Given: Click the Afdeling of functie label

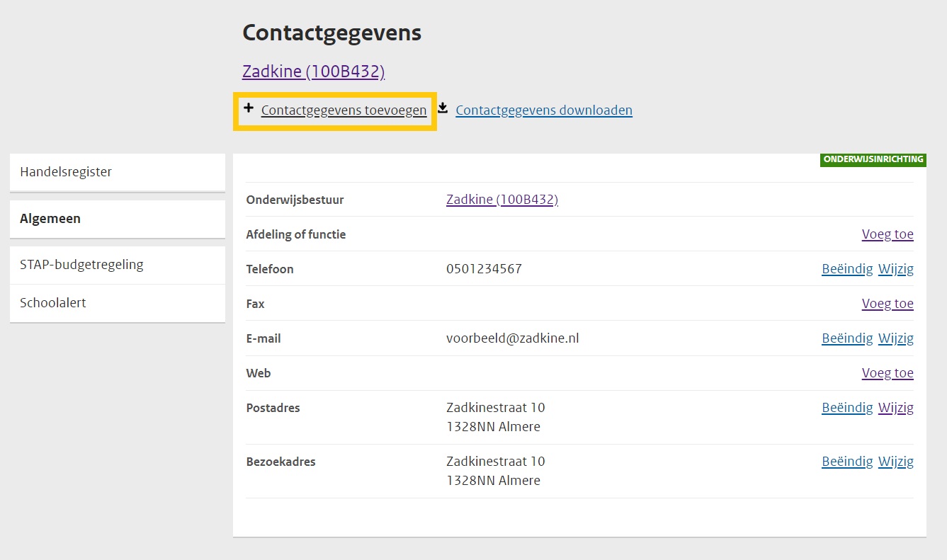Looking at the screenshot, I should tap(296, 234).
